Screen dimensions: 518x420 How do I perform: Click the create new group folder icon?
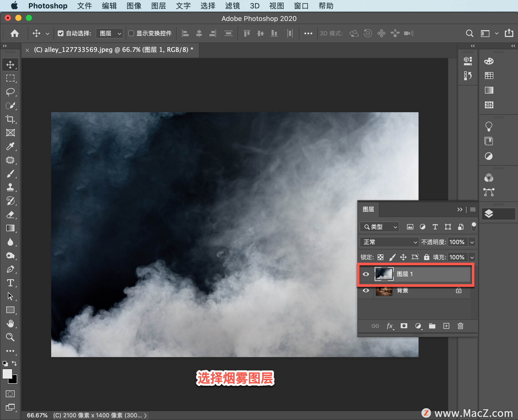coord(432,326)
